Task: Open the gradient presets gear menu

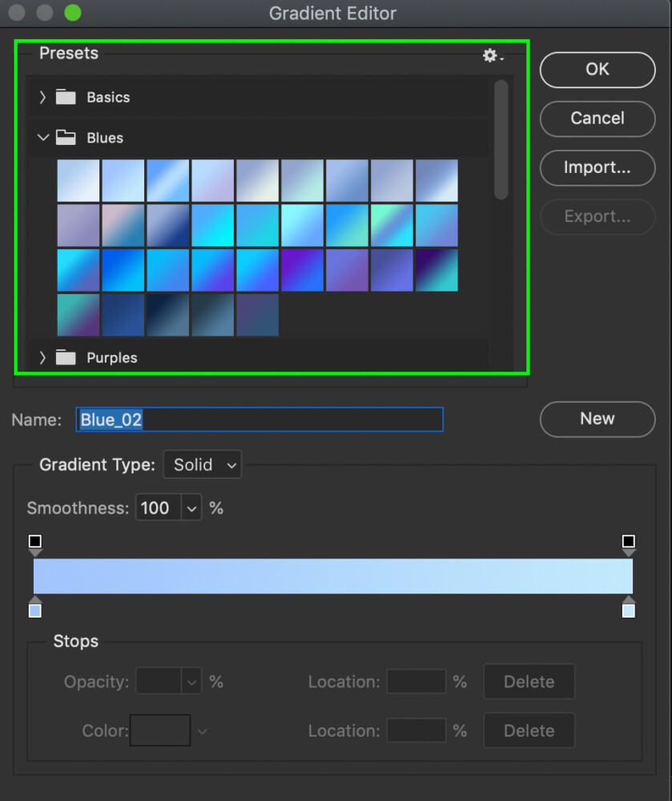Action: coord(489,56)
